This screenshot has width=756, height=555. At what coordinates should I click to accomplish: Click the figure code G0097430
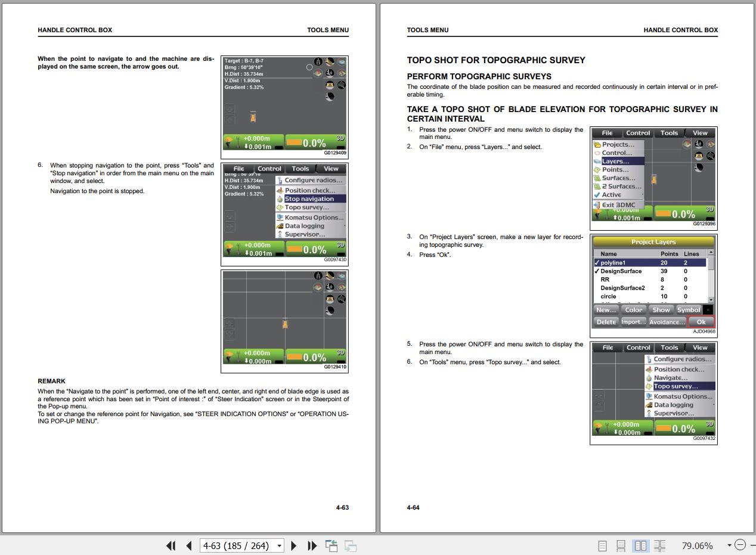pos(335,260)
